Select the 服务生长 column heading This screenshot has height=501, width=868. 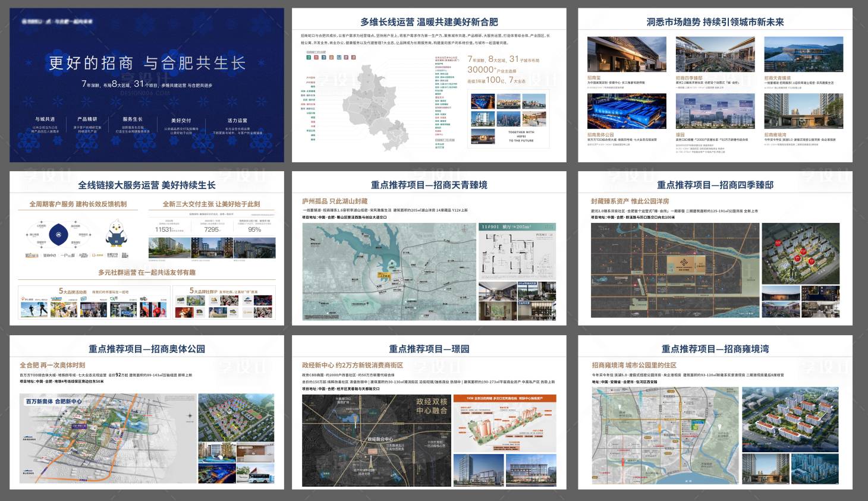133,119
